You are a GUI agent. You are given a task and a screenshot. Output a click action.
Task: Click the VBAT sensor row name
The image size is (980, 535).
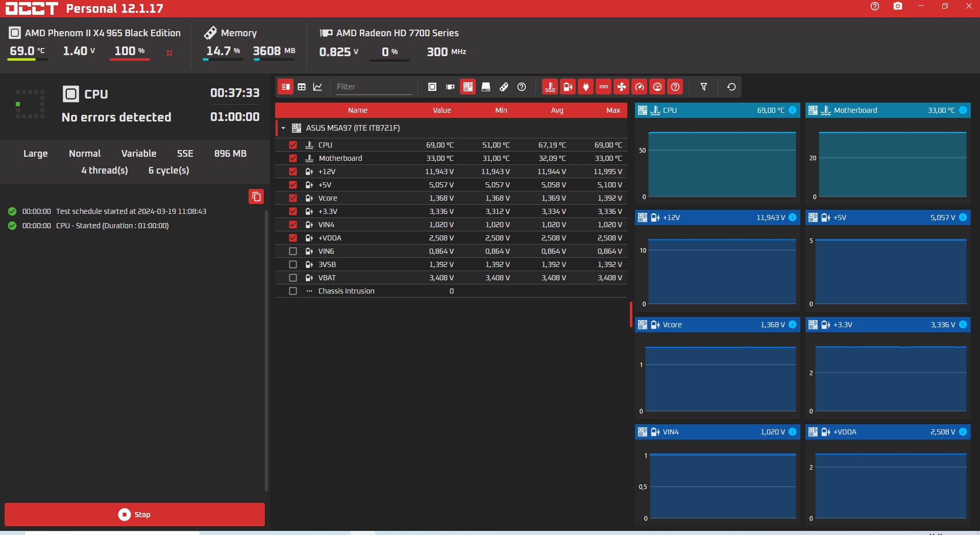pos(327,278)
